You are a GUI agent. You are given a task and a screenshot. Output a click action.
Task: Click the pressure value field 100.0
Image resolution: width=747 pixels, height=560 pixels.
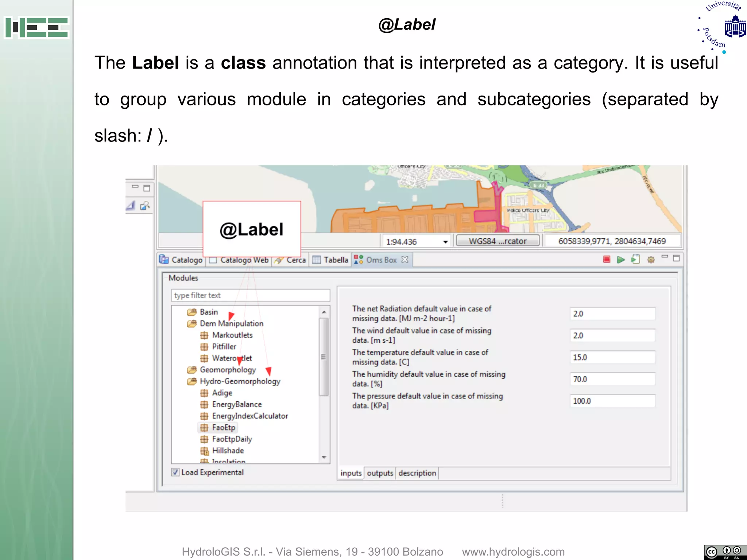pyautogui.click(x=612, y=401)
